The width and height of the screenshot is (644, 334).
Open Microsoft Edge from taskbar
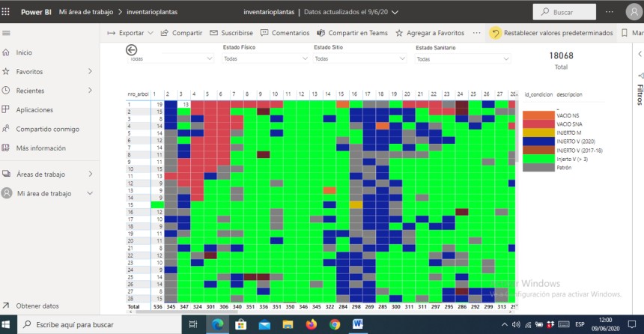click(x=217, y=324)
